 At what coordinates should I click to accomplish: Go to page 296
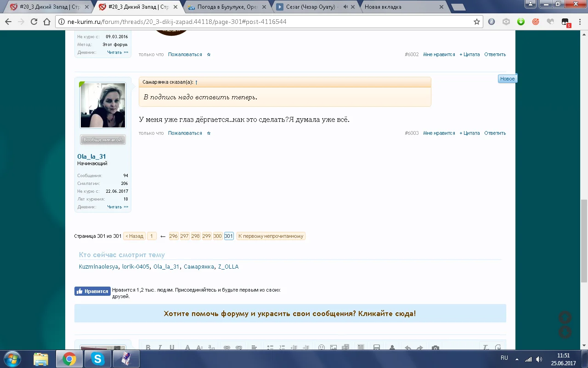pyautogui.click(x=173, y=236)
